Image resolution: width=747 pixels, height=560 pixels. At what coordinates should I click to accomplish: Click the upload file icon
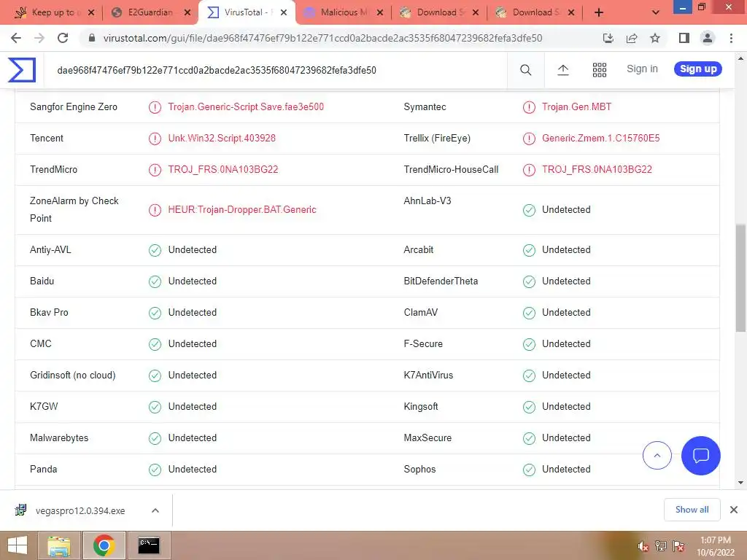[563, 70]
